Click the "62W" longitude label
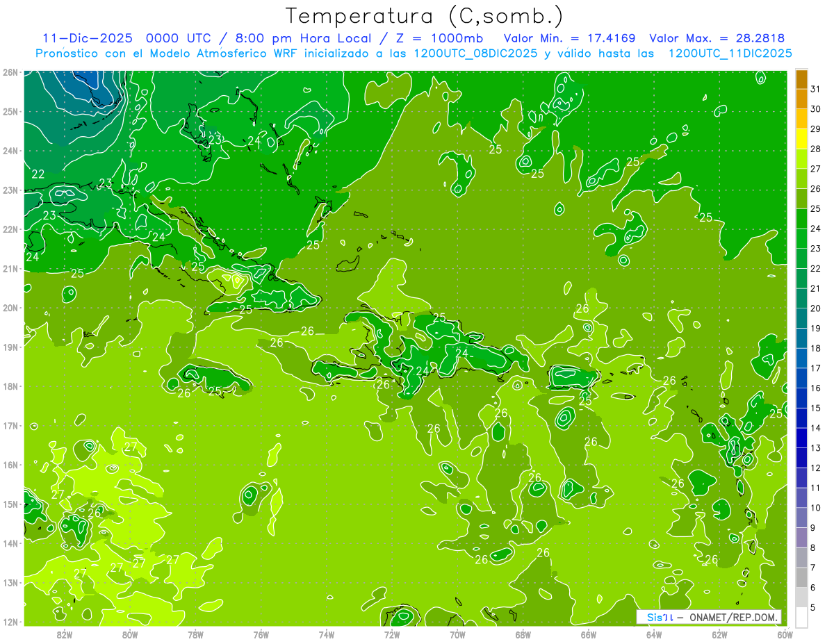This screenshot has height=644, width=834. click(x=719, y=634)
